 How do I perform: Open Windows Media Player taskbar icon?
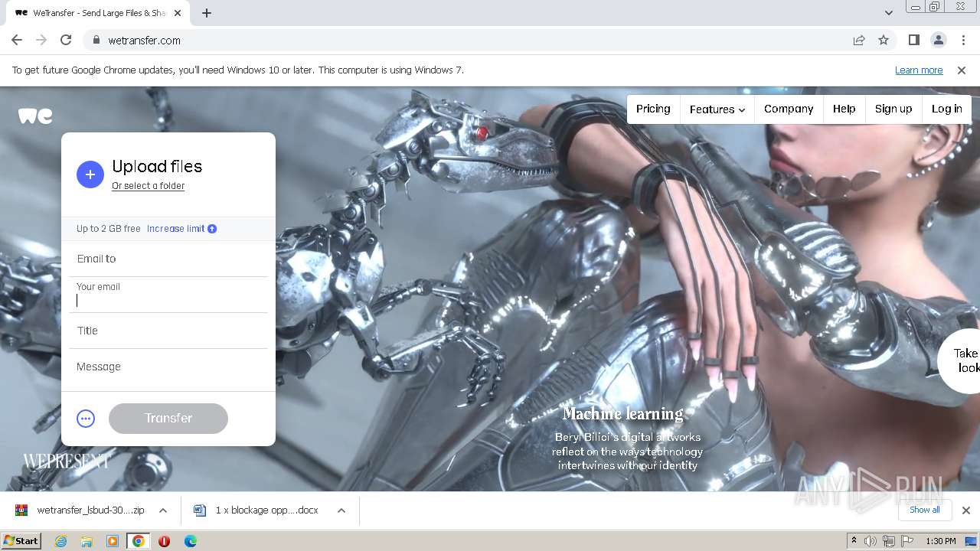[x=113, y=541]
